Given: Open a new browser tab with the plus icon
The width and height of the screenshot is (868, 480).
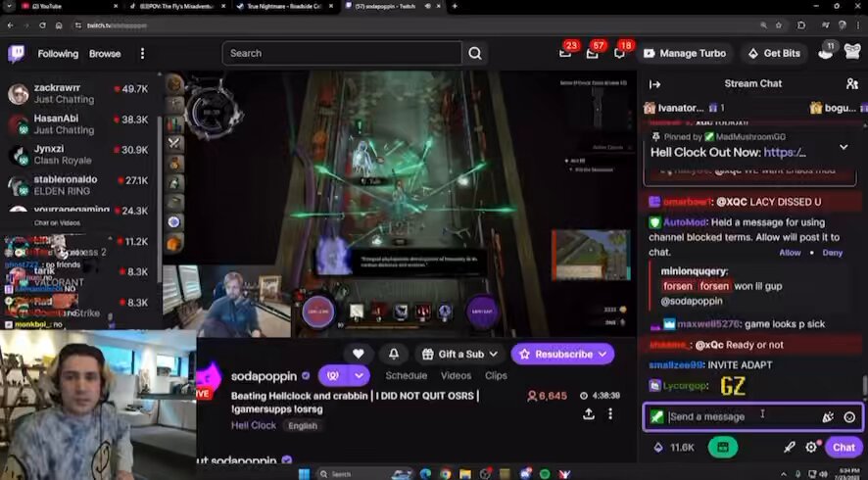Looking at the screenshot, I should (x=455, y=6).
